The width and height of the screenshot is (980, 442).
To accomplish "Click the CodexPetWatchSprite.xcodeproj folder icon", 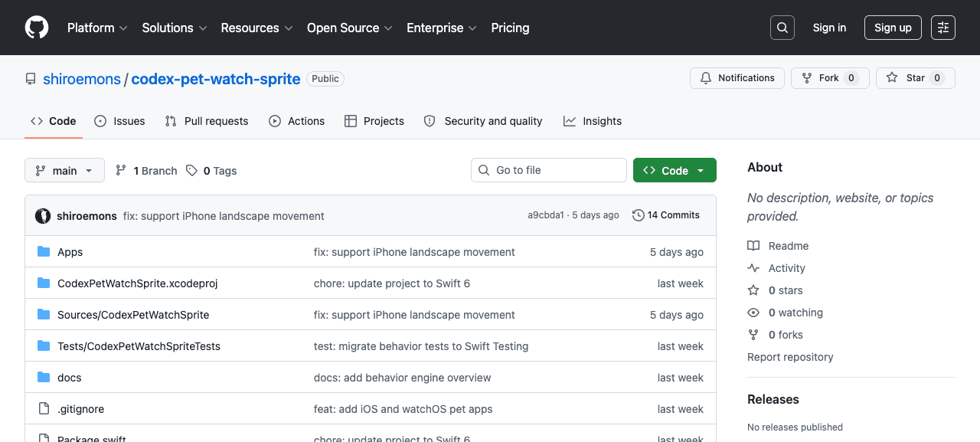I will [x=44, y=283].
